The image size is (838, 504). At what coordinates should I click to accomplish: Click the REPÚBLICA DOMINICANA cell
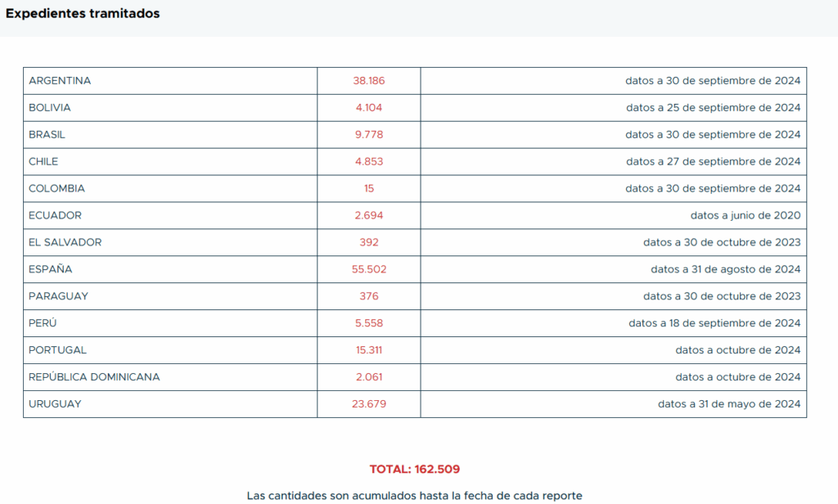(x=170, y=377)
